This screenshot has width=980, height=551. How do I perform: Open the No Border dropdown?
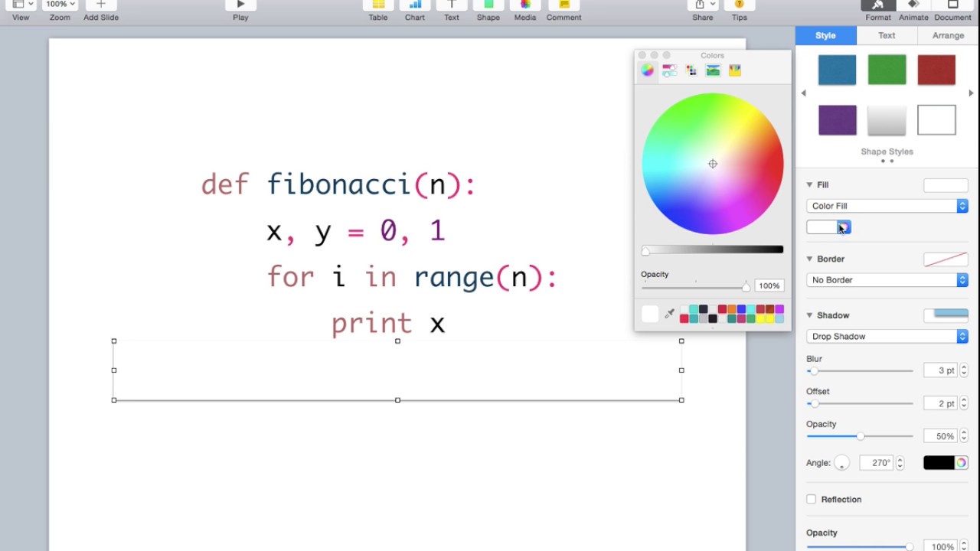[x=887, y=280]
